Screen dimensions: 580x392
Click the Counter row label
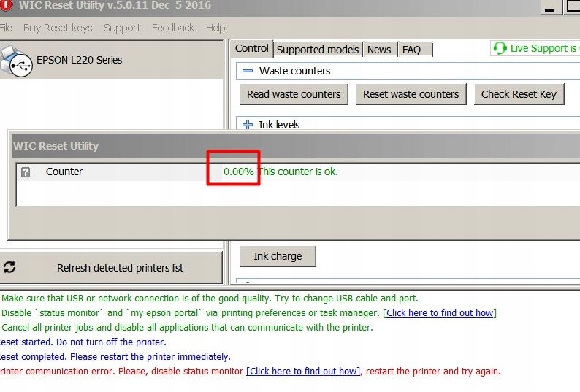pyautogui.click(x=64, y=172)
